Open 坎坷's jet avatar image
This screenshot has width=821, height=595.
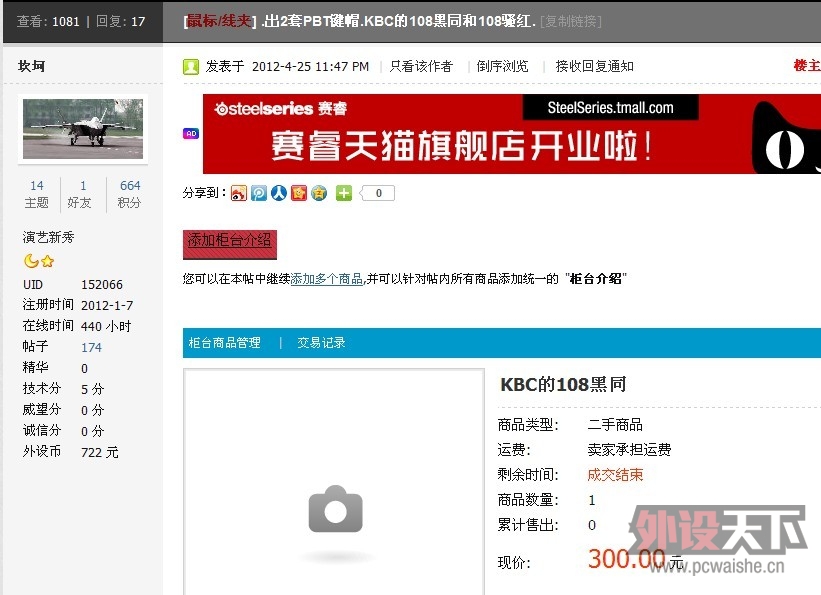tap(83, 129)
